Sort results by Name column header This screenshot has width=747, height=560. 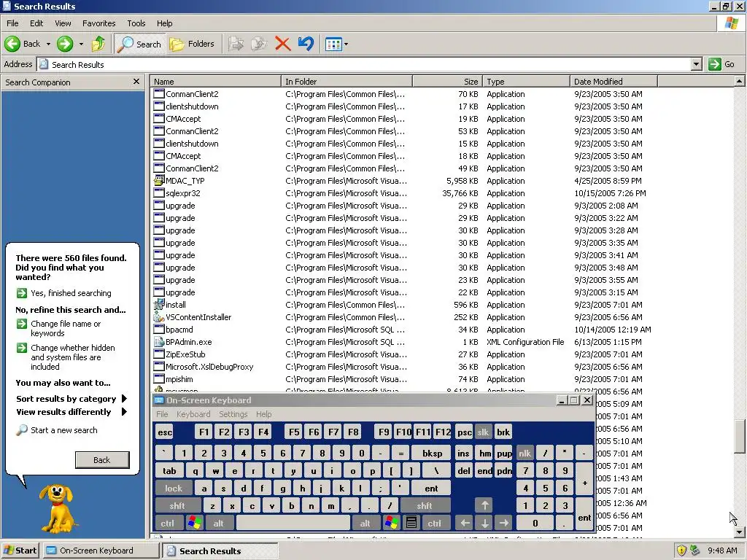[215, 82]
